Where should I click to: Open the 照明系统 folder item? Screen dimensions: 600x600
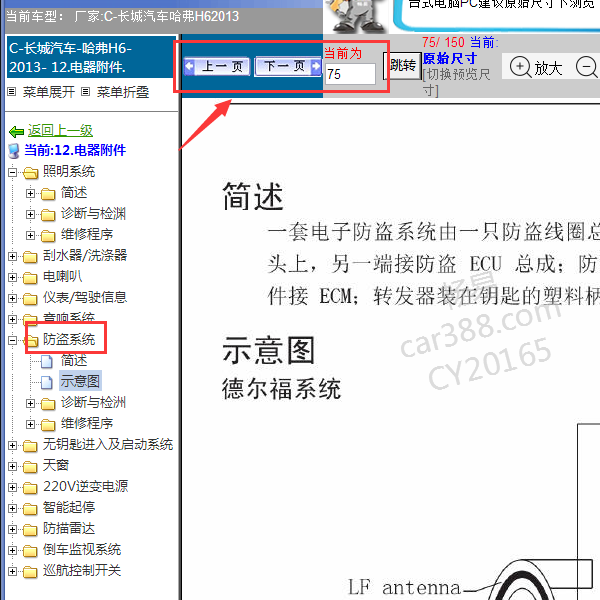coord(69,171)
